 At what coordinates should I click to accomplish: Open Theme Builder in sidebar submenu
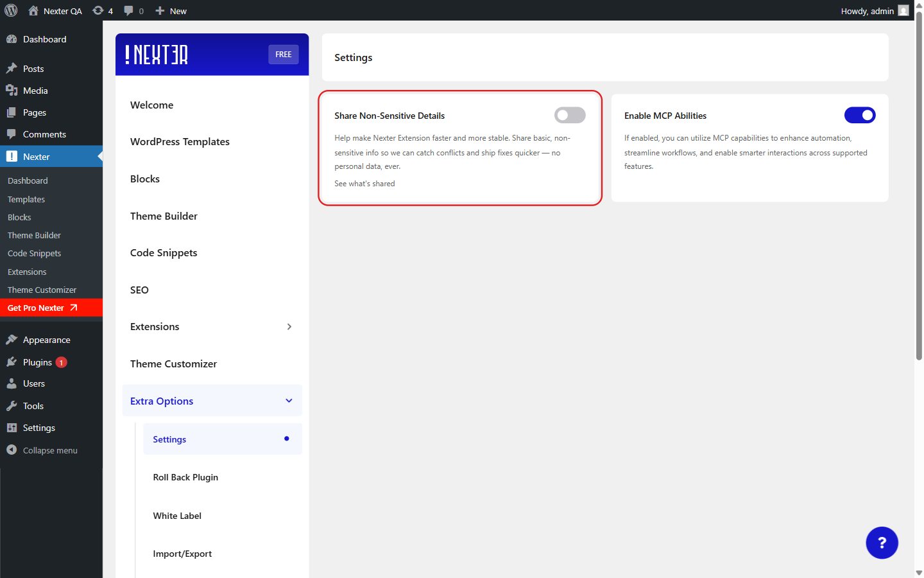point(34,236)
